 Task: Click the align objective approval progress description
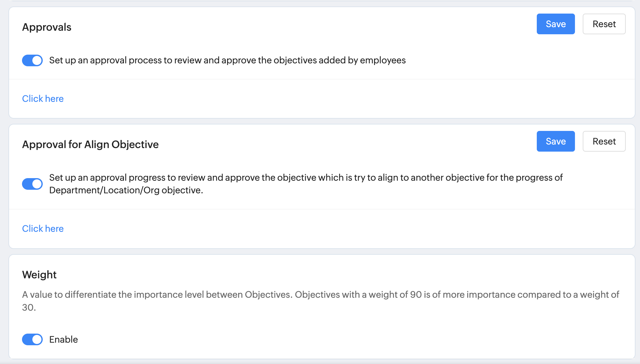coord(306,178)
